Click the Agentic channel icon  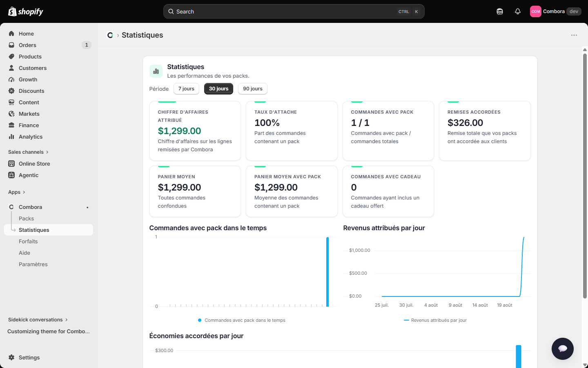[x=11, y=175]
